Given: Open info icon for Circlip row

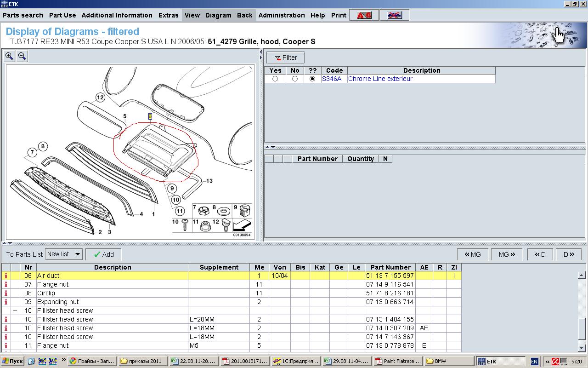Looking at the screenshot, I should click(6, 293).
